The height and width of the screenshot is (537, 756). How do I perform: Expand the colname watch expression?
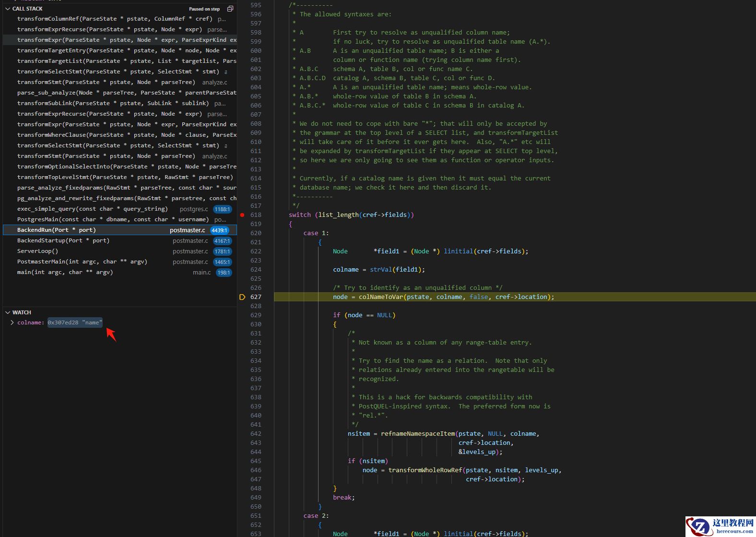pos(12,322)
